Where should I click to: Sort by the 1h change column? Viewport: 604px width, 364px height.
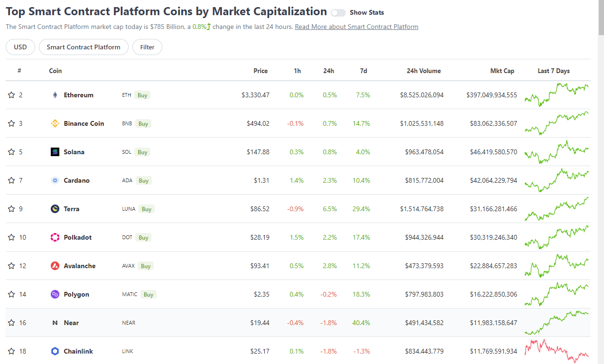tap(297, 71)
